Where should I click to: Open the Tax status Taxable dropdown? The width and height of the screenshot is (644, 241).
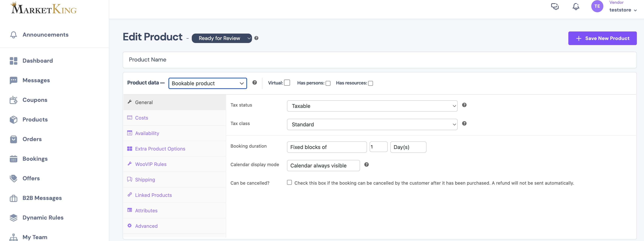click(372, 106)
